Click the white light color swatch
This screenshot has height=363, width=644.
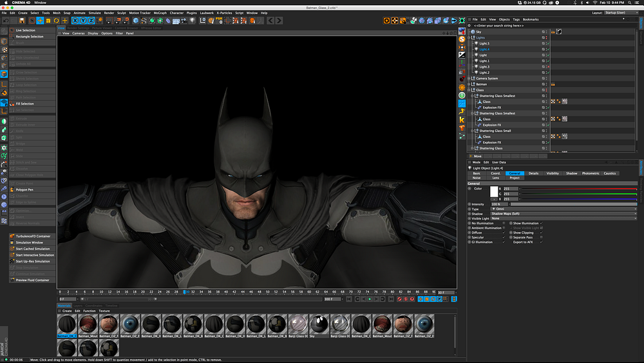point(494,191)
